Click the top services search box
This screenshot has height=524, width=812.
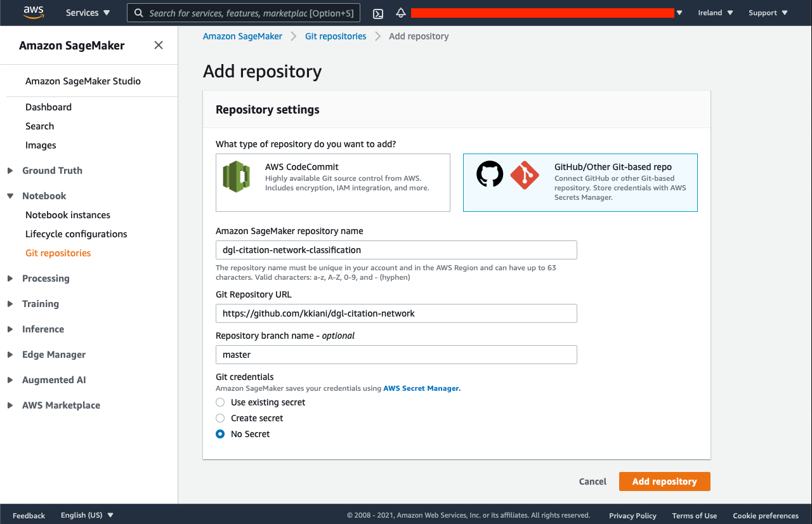click(x=244, y=13)
